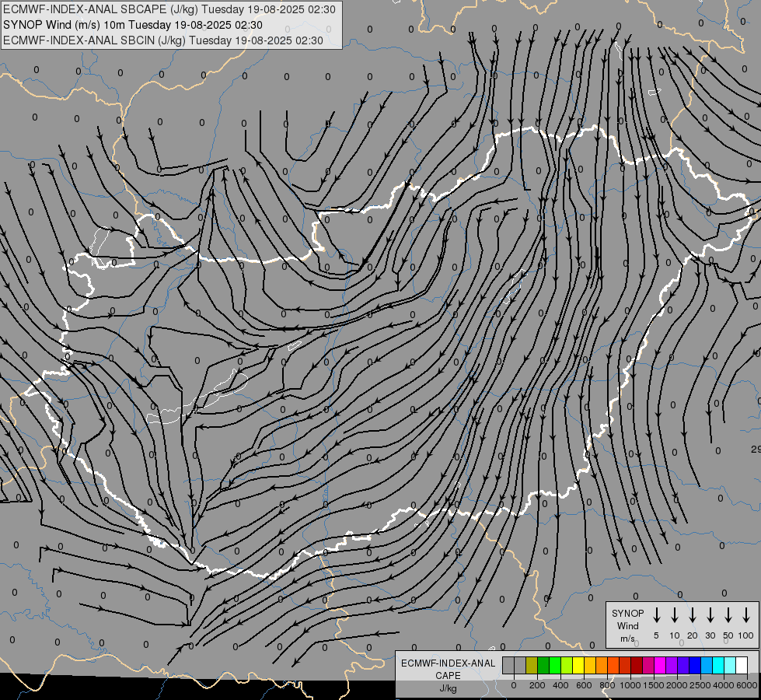This screenshot has width=761, height=700.
Task: Click the '1000' CAPE scale value
Action: click(630, 685)
